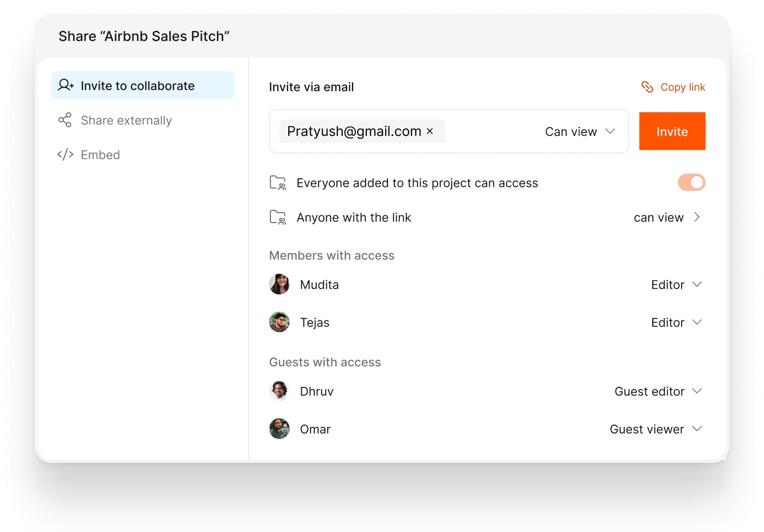
Task: Click the Everyone added to this project label
Action: pyautogui.click(x=417, y=183)
